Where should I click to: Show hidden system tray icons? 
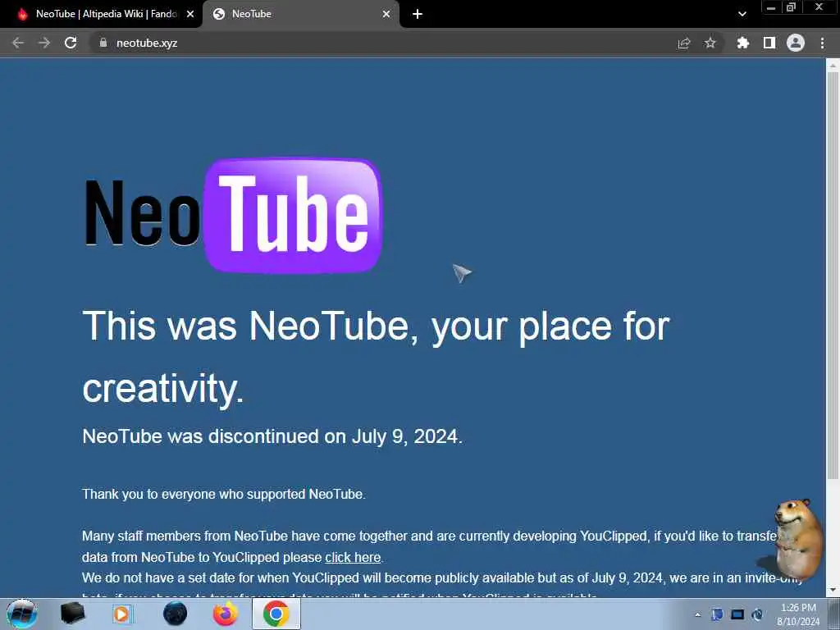[x=697, y=614]
